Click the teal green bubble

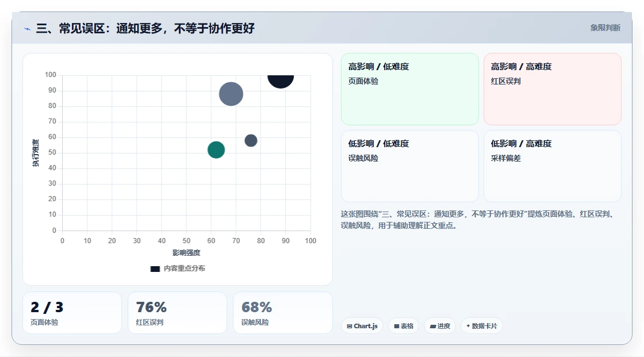pyautogui.click(x=216, y=149)
